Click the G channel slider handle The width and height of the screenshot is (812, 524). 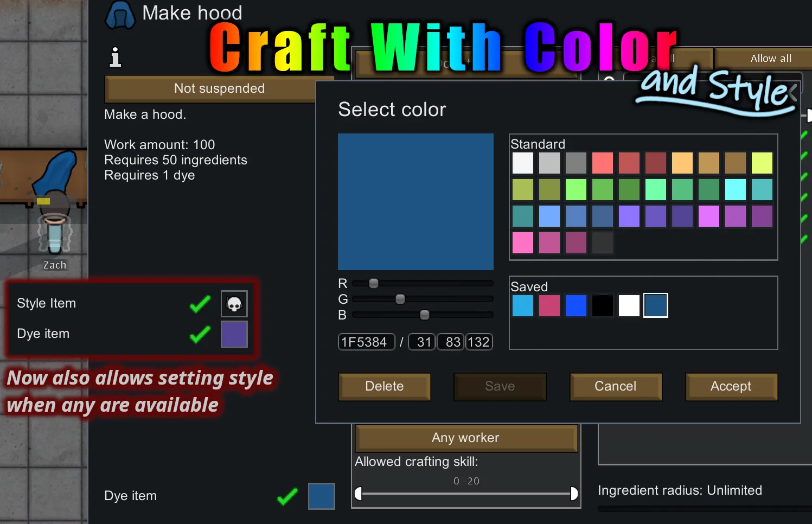[x=400, y=299]
